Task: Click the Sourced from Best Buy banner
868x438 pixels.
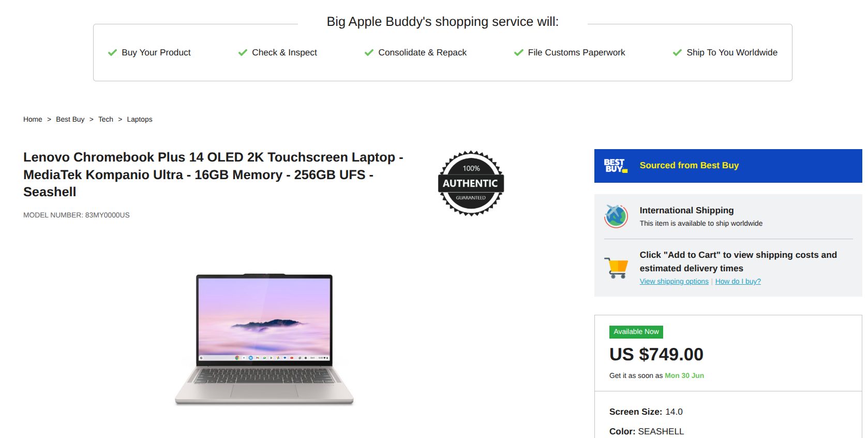Action: (728, 166)
